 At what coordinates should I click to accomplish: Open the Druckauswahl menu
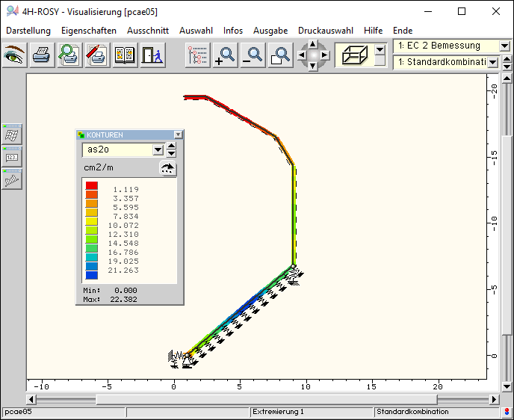click(x=325, y=31)
